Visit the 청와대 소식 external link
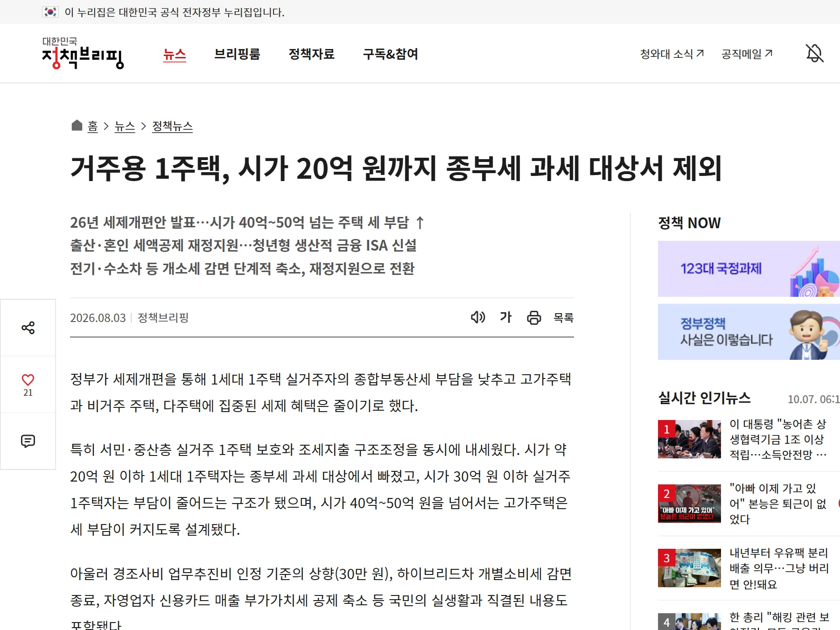The height and width of the screenshot is (630, 840). (x=672, y=54)
